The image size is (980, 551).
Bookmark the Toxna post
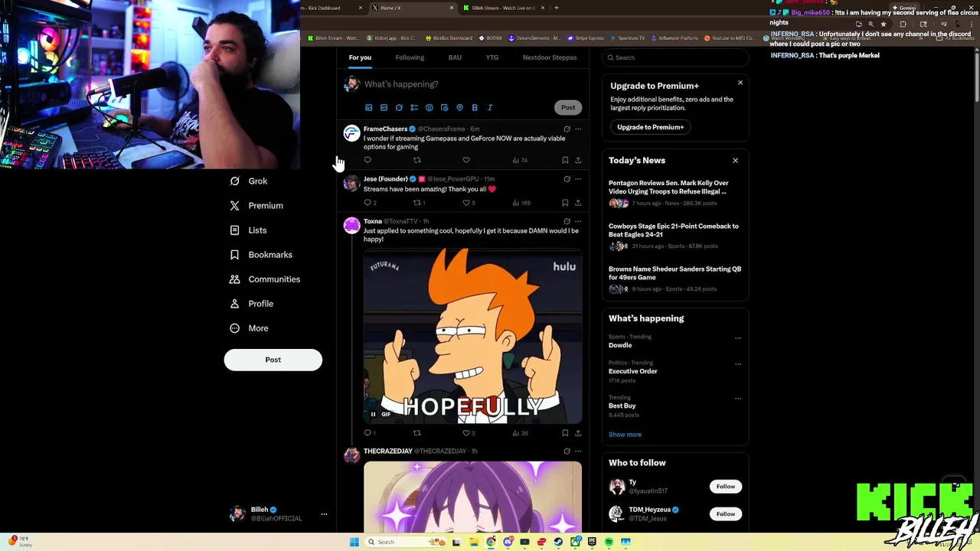565,433
